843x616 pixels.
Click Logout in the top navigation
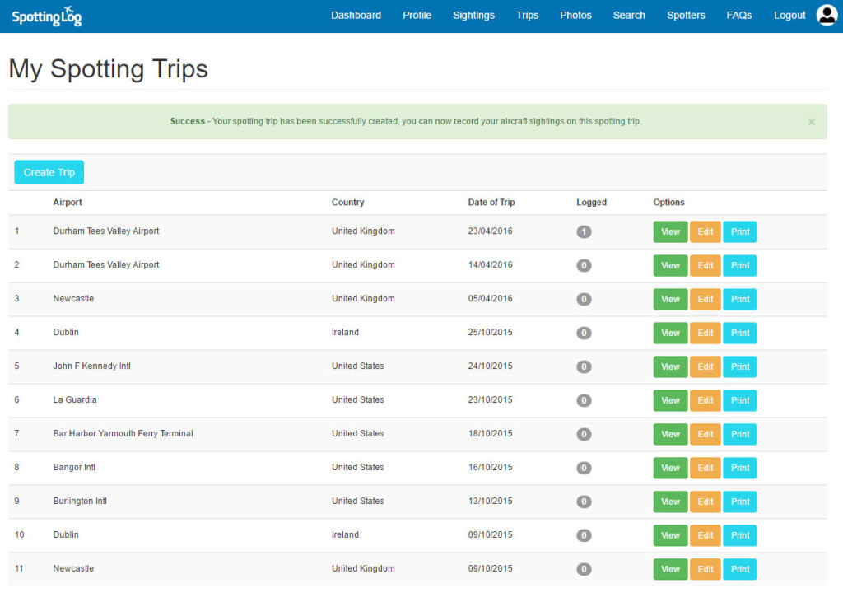pos(789,16)
